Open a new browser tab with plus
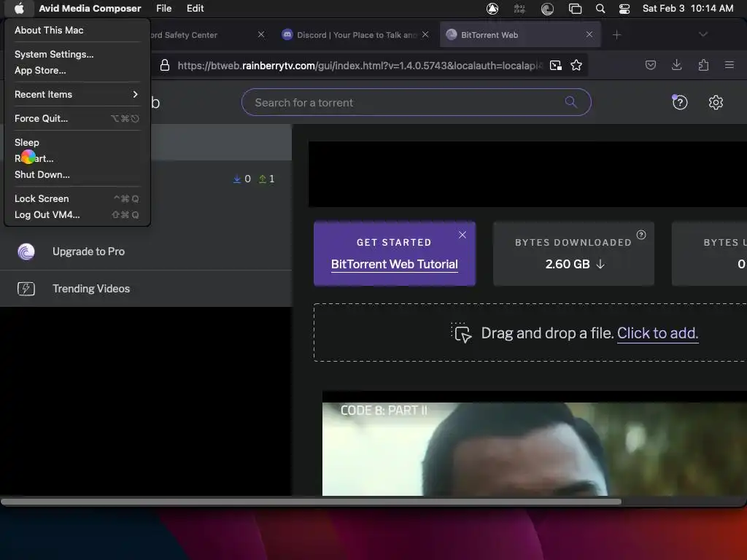Image resolution: width=747 pixels, height=560 pixels. [x=616, y=35]
